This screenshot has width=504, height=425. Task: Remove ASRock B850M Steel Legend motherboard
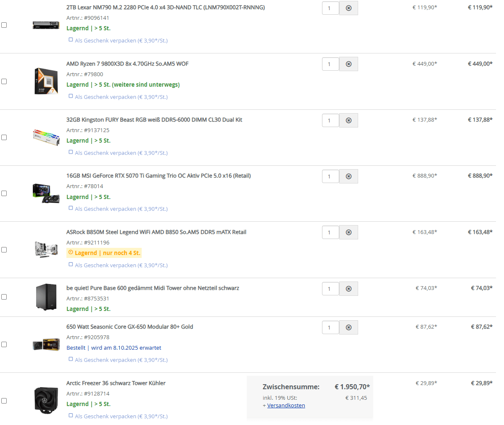(348, 232)
